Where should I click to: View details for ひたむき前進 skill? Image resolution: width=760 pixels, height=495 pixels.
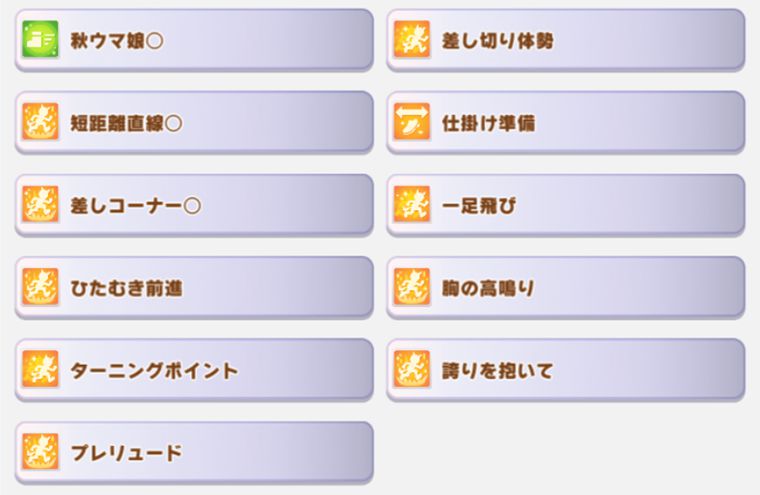click(x=126, y=288)
